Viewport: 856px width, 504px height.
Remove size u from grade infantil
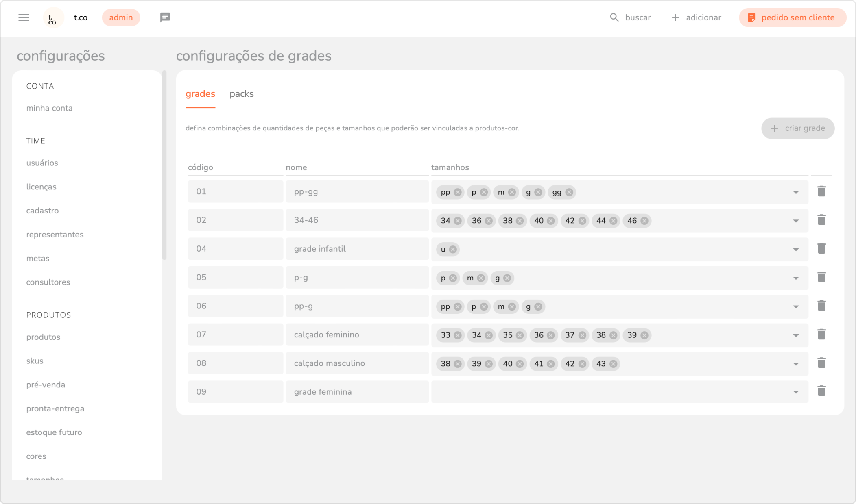453,250
